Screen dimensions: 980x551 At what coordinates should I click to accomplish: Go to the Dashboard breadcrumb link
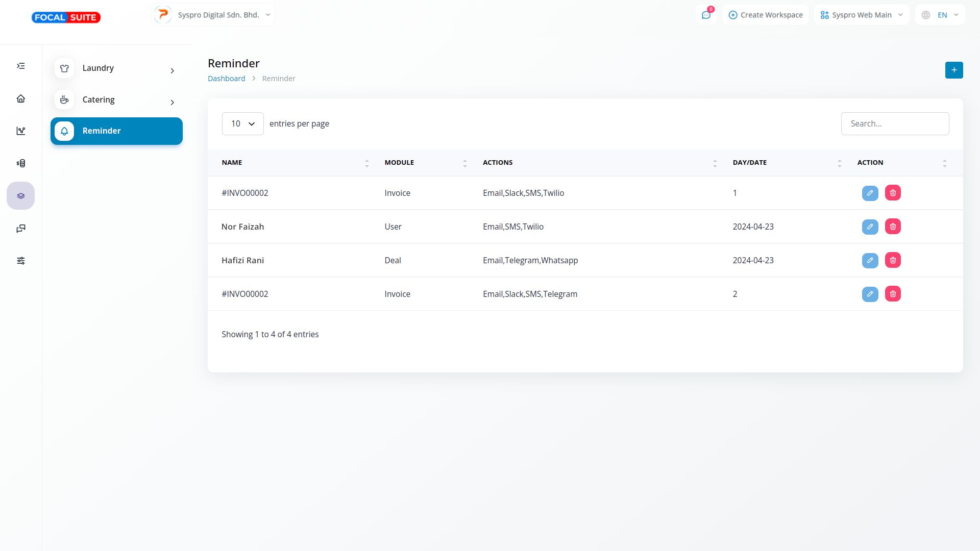pyautogui.click(x=226, y=79)
